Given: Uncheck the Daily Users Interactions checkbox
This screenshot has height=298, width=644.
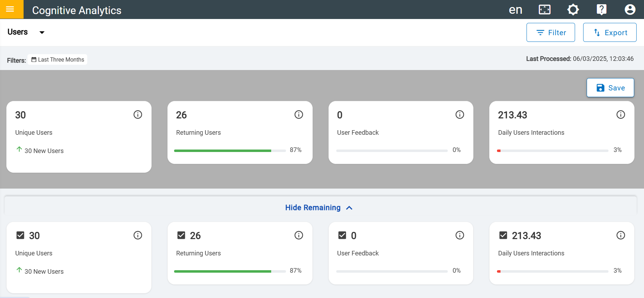Looking at the screenshot, I should (x=503, y=235).
